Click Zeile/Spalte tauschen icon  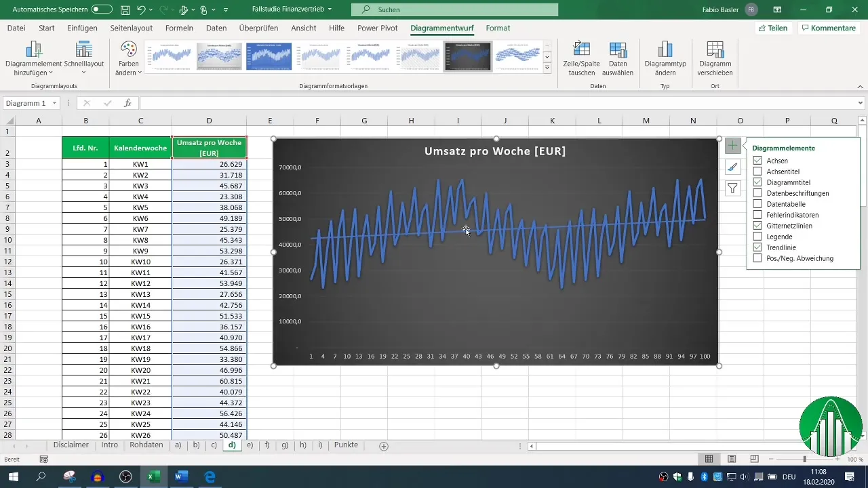coord(582,49)
